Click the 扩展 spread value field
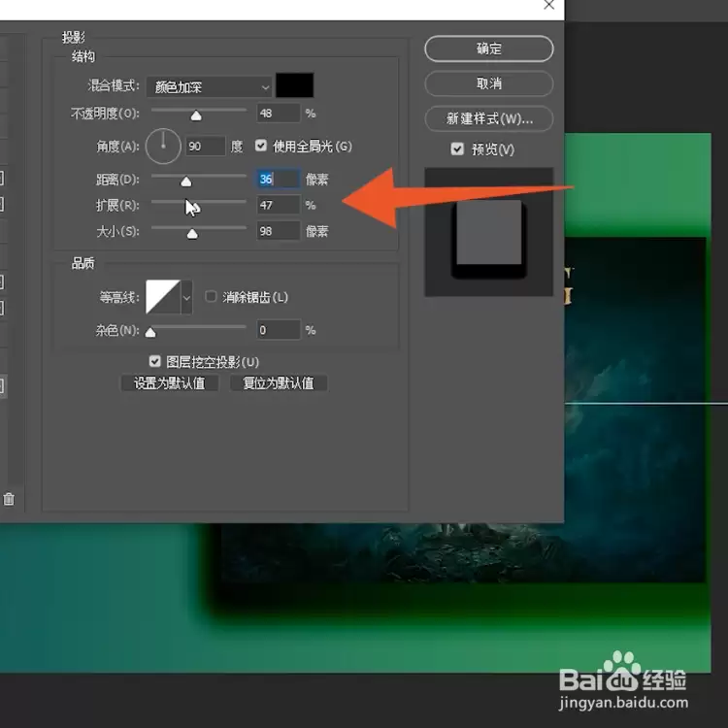The image size is (728, 728). [x=279, y=205]
